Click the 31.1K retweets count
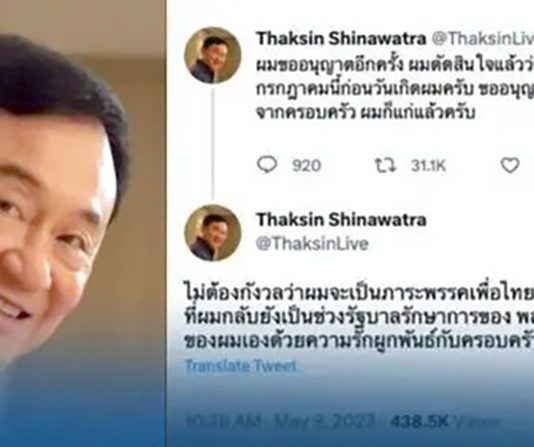This screenshot has height=447, width=534. click(428, 166)
